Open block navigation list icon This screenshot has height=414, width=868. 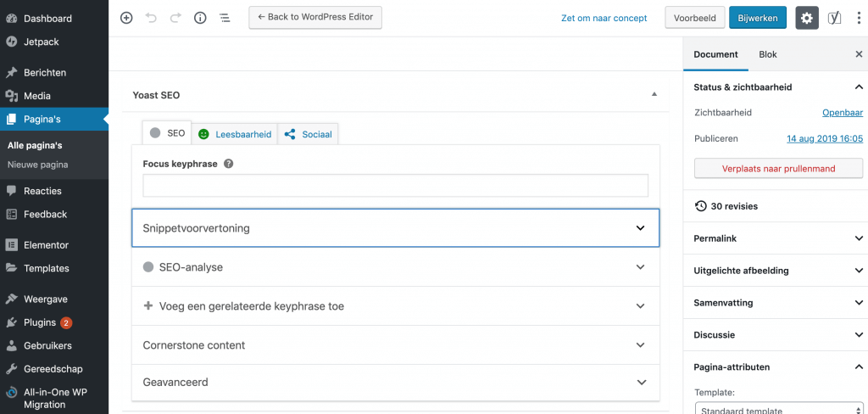pyautogui.click(x=225, y=18)
